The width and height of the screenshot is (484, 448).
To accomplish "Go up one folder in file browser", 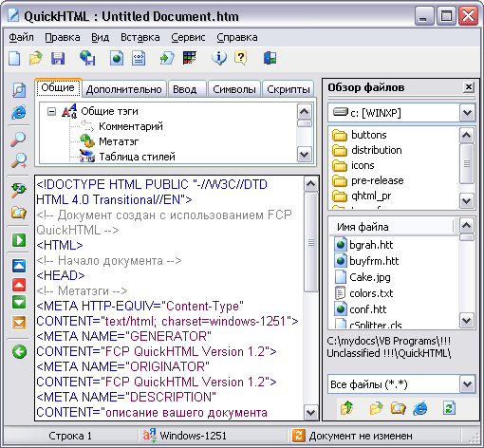I will 346,407.
